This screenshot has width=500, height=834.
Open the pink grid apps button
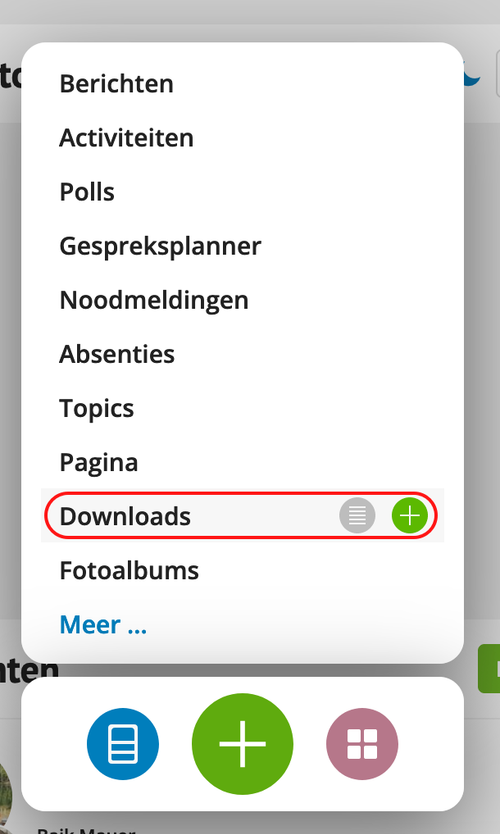pyautogui.click(x=362, y=744)
